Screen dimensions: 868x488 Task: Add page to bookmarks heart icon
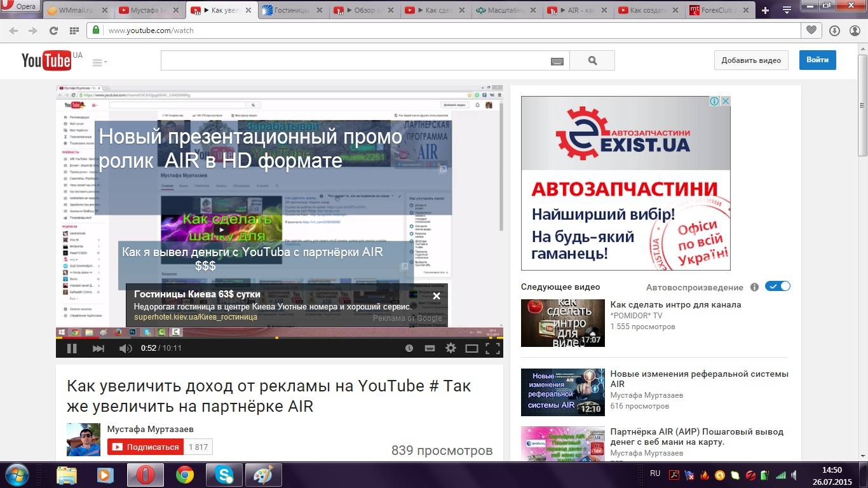coord(811,30)
